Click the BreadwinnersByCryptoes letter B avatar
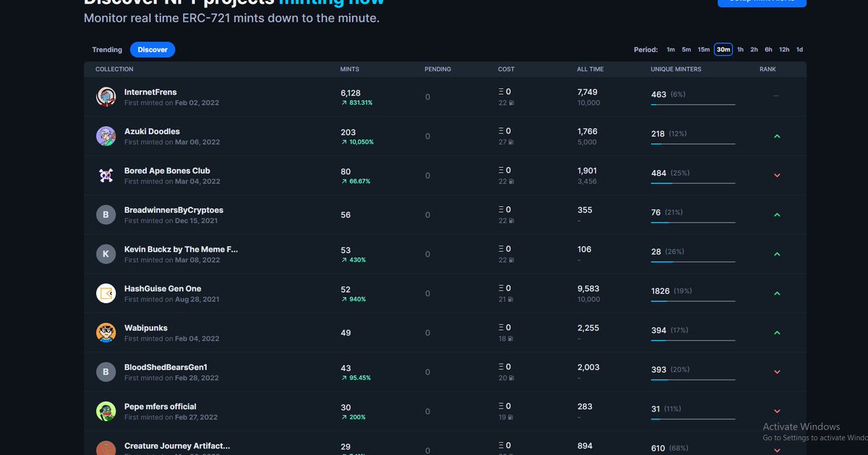 click(x=106, y=215)
